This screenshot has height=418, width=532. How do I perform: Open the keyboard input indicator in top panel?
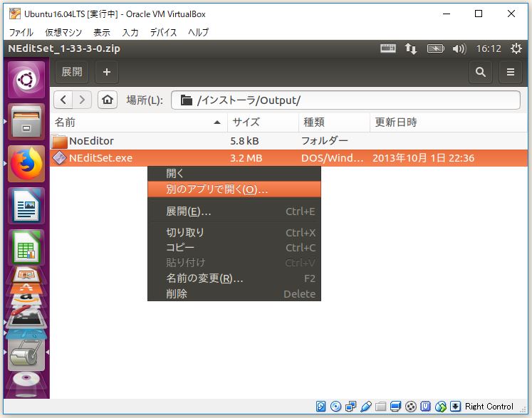pos(388,48)
